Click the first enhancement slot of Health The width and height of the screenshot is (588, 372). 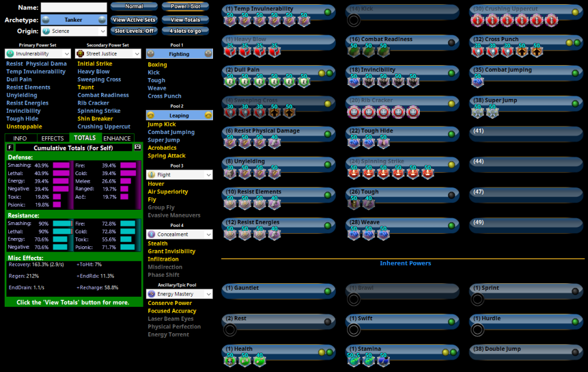[x=230, y=360]
